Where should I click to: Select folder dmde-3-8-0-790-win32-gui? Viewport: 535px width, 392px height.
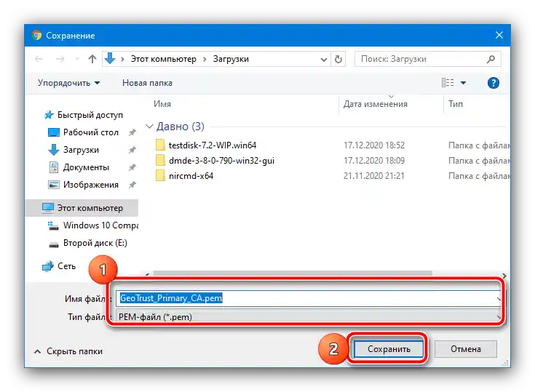coord(221,161)
